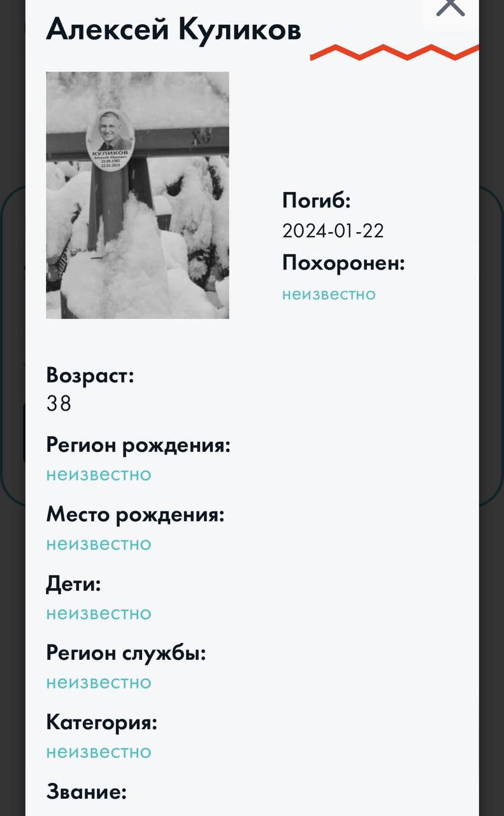Viewport: 504px width, 816px height.
Task: Click the Звание label
Action: click(87, 792)
